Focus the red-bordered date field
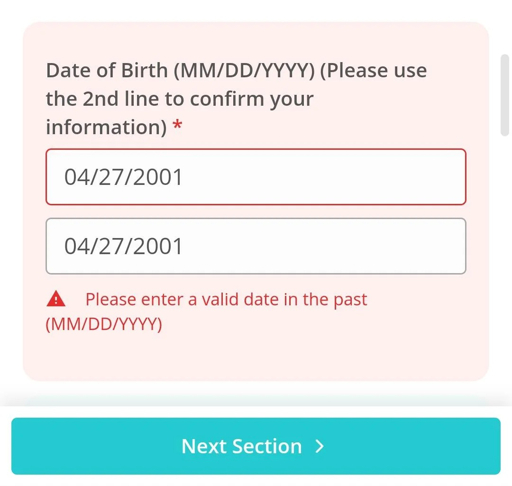 [256, 177]
